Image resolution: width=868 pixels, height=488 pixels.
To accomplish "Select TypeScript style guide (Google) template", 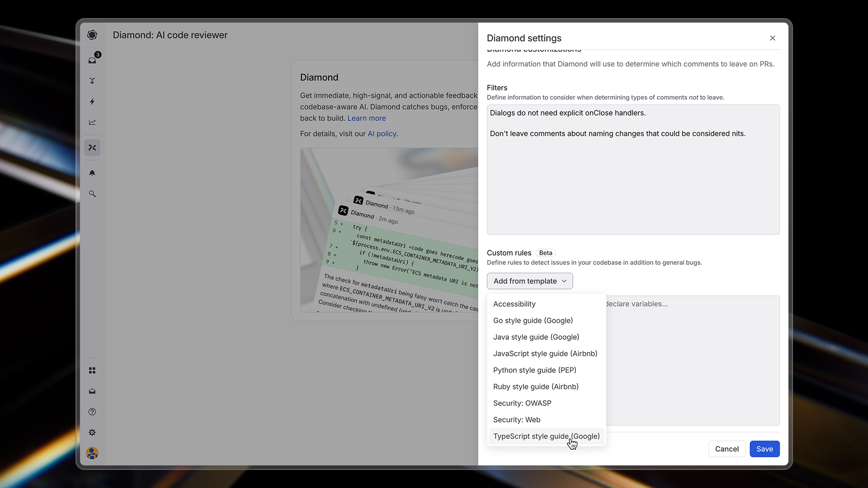I will pos(546,436).
